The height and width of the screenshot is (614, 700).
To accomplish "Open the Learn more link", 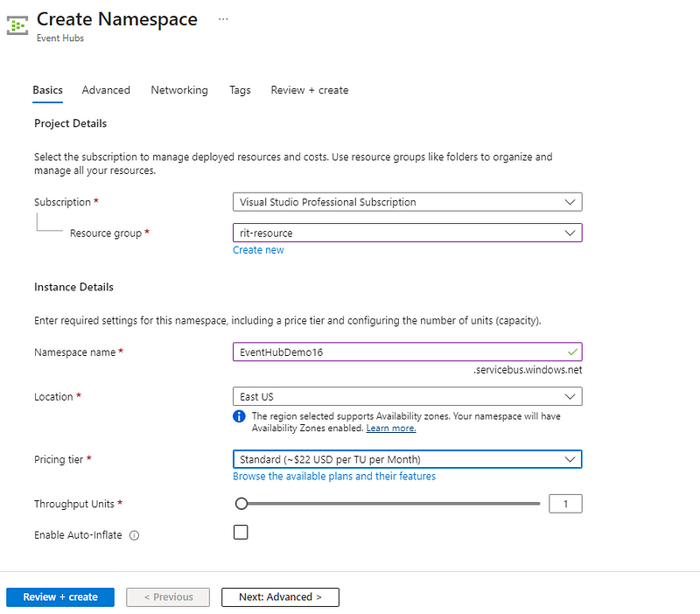I will click(x=391, y=429).
